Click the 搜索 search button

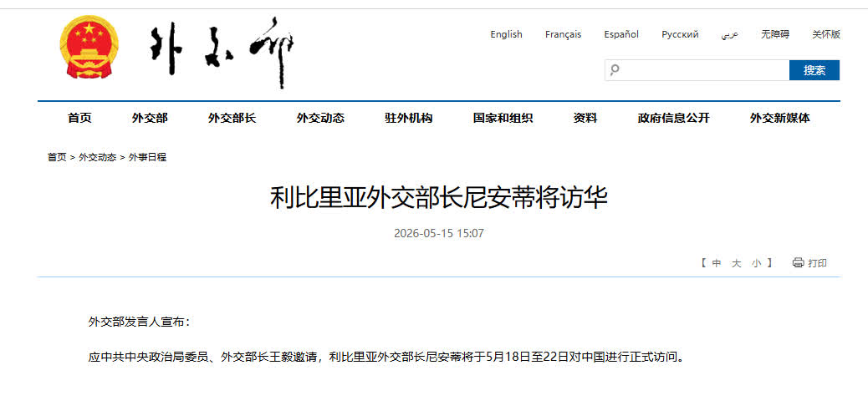tap(814, 70)
